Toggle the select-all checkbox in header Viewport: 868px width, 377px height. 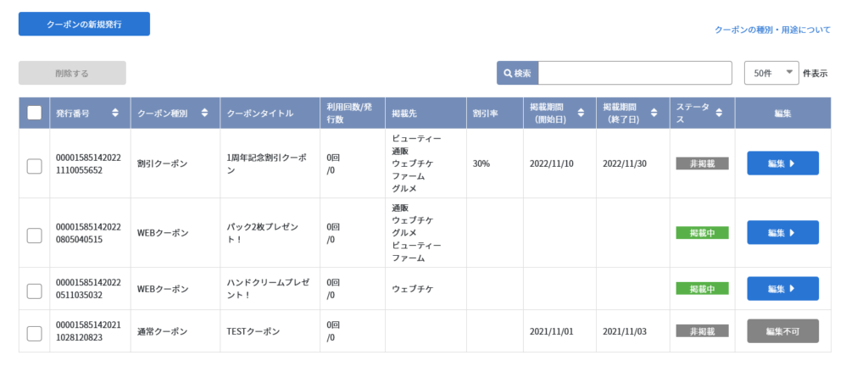point(35,113)
